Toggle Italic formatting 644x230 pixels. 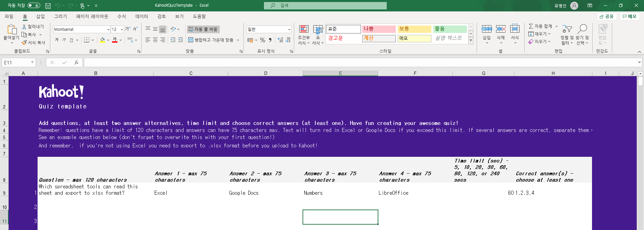pyautogui.click(x=64, y=40)
